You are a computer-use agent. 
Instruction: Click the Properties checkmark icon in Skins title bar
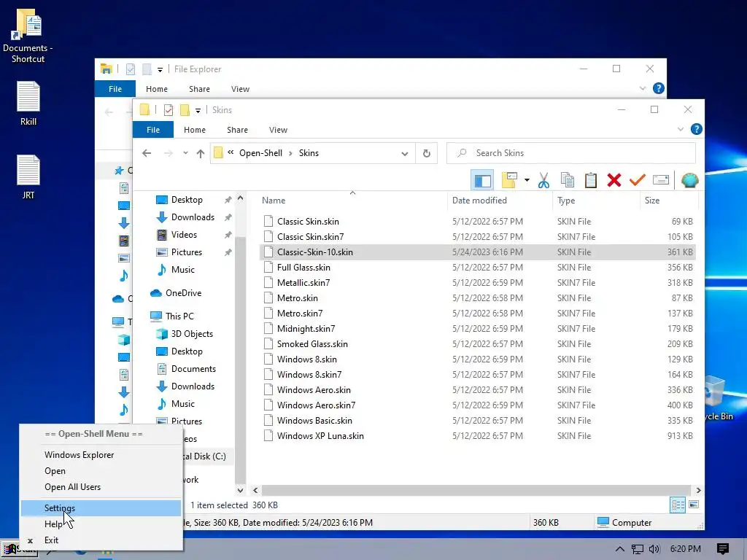[x=169, y=110]
